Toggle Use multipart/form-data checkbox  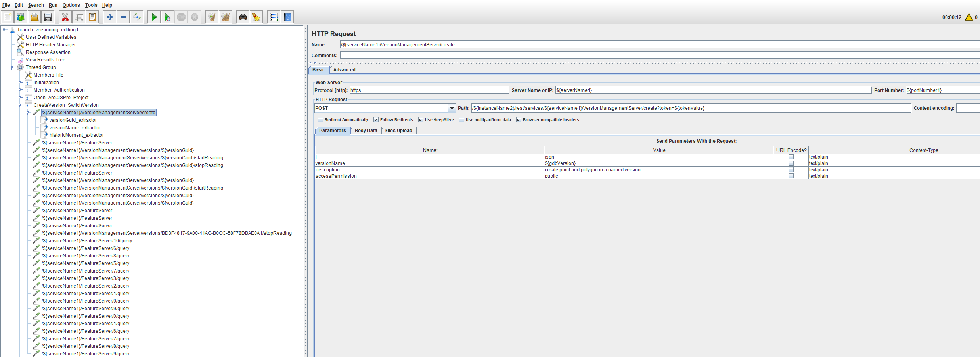click(x=461, y=120)
